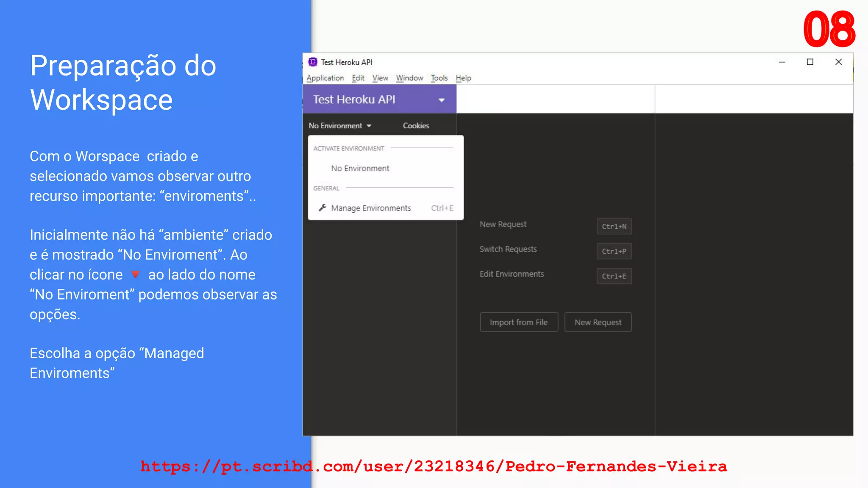
Task: Close the Test Heroku API window
Action: 838,62
